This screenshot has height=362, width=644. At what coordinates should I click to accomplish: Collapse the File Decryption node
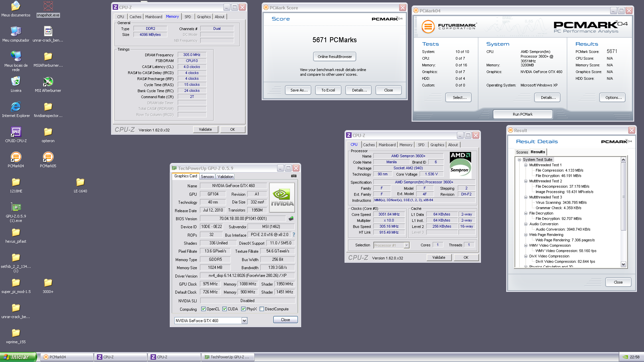[x=526, y=214]
